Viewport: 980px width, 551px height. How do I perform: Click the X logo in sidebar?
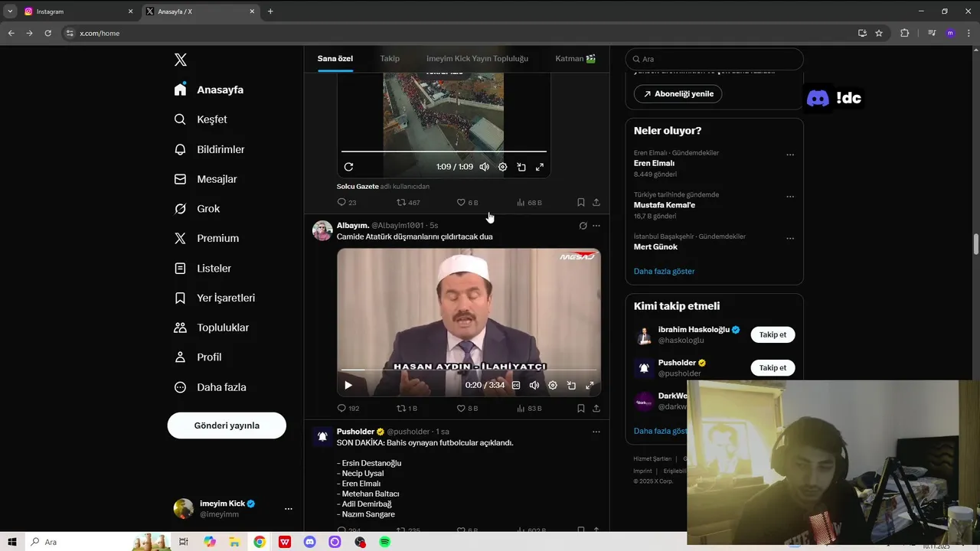click(181, 60)
